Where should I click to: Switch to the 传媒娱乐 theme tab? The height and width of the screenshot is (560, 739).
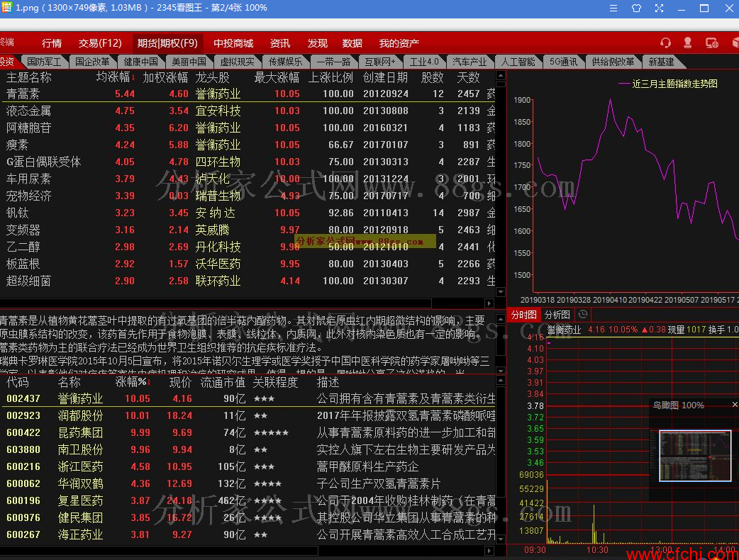point(285,62)
